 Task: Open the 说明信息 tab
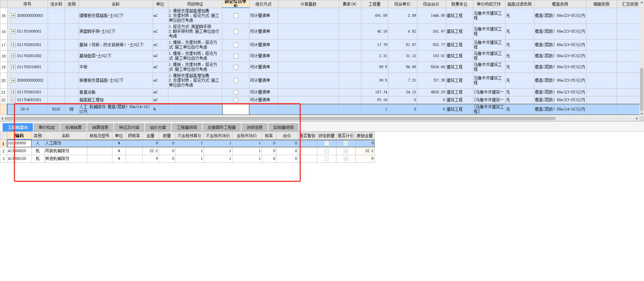(255, 128)
